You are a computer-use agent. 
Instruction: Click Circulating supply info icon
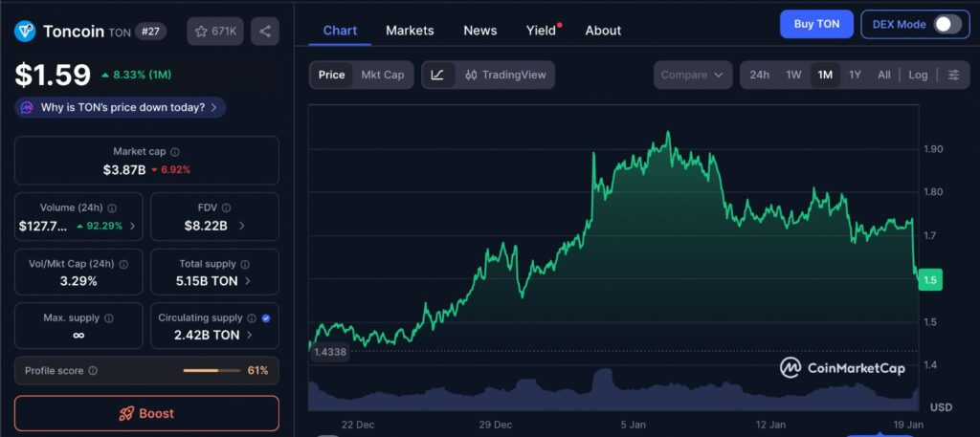[252, 318]
